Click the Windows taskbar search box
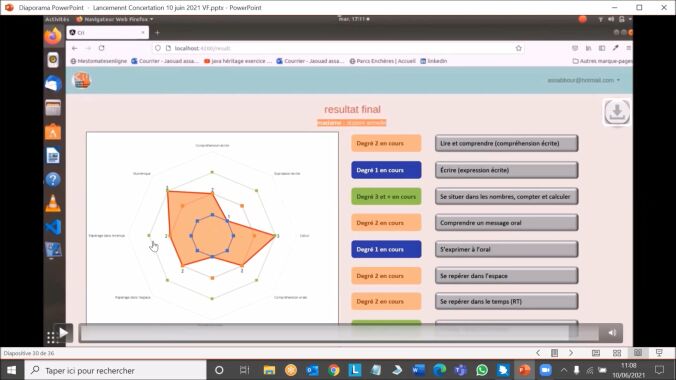The height and width of the screenshot is (380, 676). [116, 370]
